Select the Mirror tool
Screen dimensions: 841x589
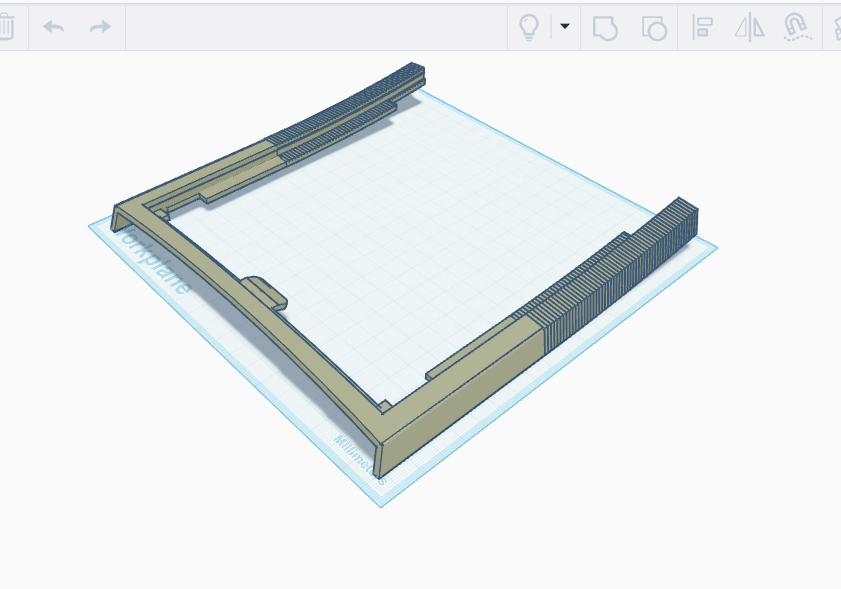point(750,28)
